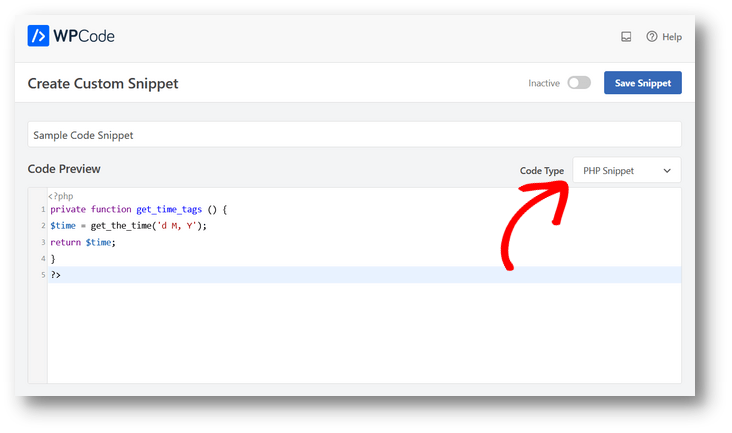Toggle the Inactive snippet switch
Image resolution: width=732 pixels, height=433 pixels.
[x=579, y=83]
